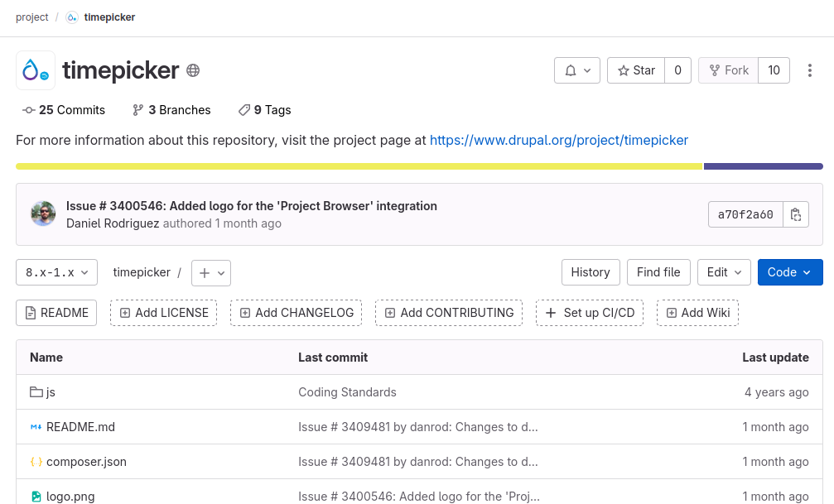Click the purple language bar segment
Viewport: 834px width, 504px height.
(x=764, y=166)
